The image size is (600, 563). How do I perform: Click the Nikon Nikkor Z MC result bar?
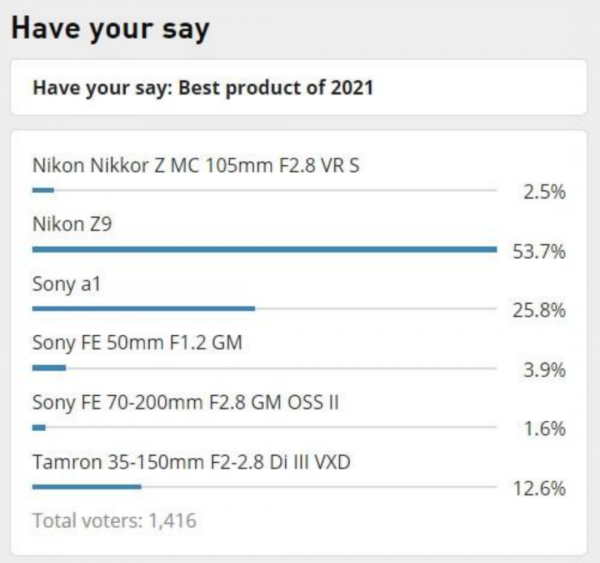[x=43, y=189]
